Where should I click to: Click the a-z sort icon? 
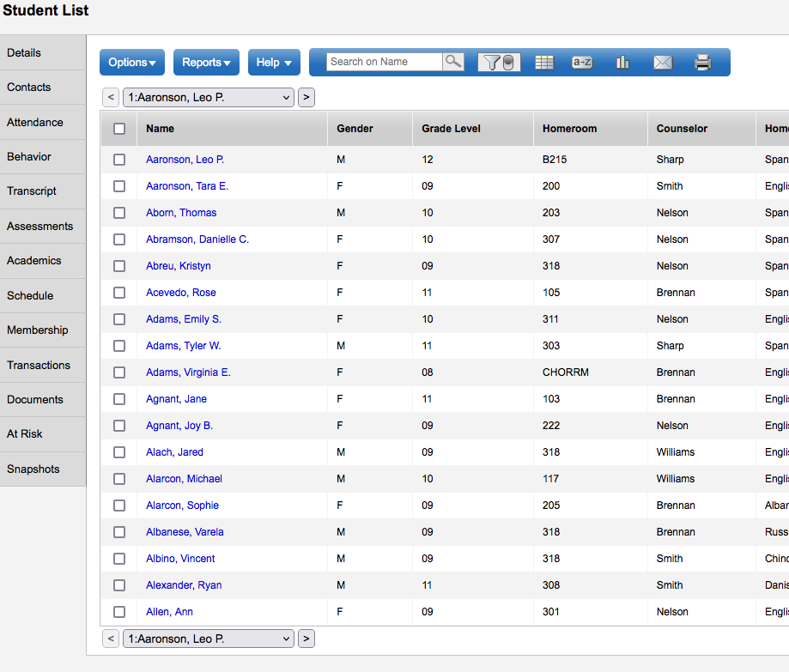tap(582, 62)
